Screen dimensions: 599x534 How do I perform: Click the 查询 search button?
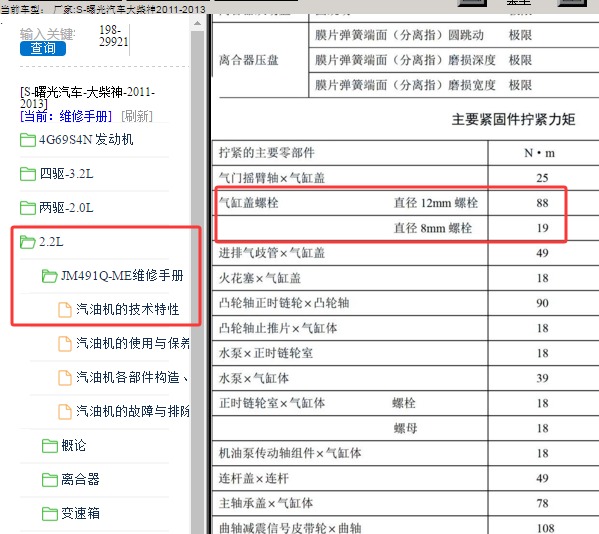[43, 49]
